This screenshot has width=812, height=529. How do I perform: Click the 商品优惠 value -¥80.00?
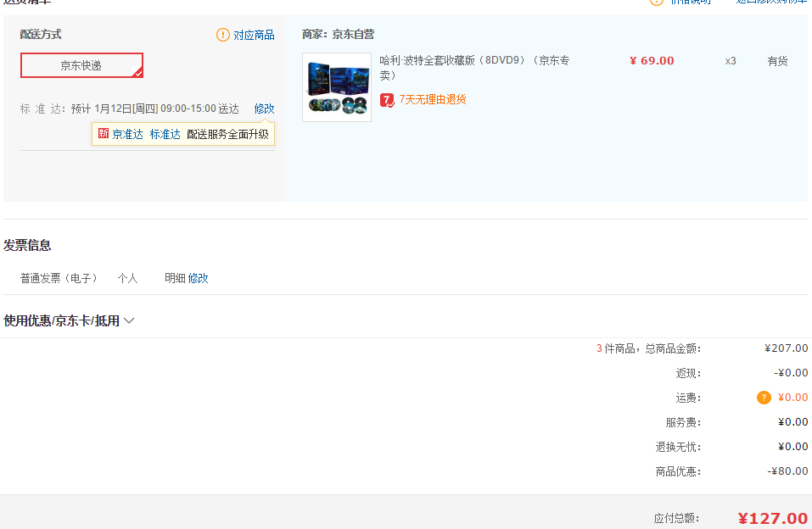[x=787, y=471]
